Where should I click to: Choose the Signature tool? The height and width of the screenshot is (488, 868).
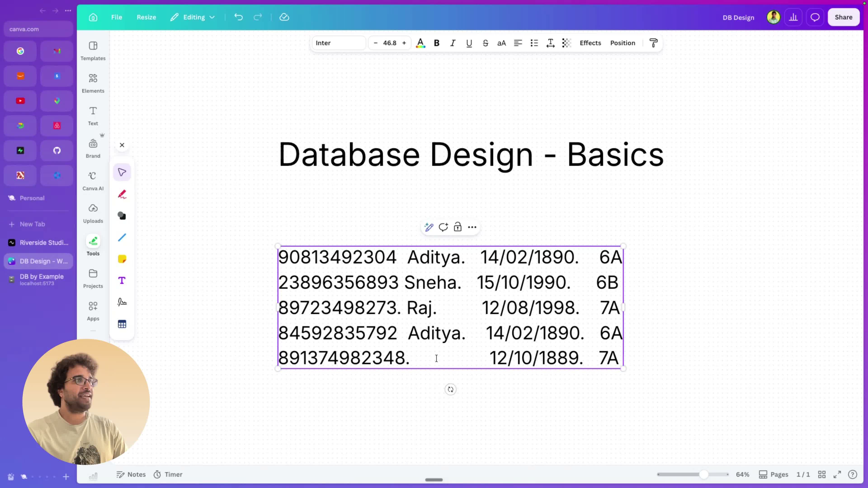coord(122,302)
